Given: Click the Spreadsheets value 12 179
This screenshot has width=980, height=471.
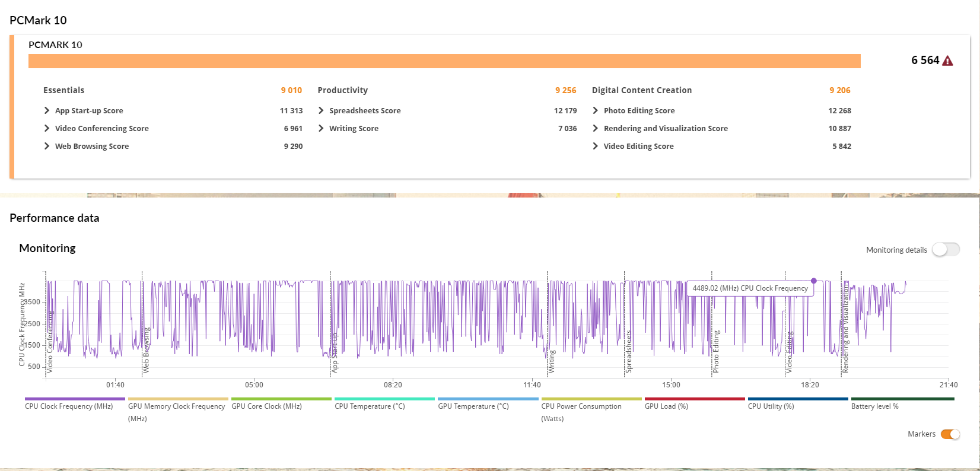Looking at the screenshot, I should 565,110.
